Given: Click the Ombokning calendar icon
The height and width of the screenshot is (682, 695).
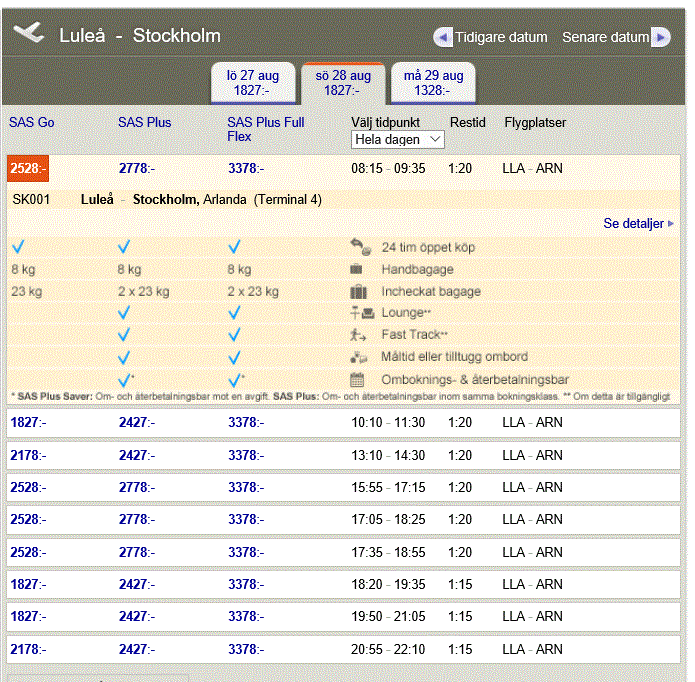Looking at the screenshot, I should (x=357, y=380).
